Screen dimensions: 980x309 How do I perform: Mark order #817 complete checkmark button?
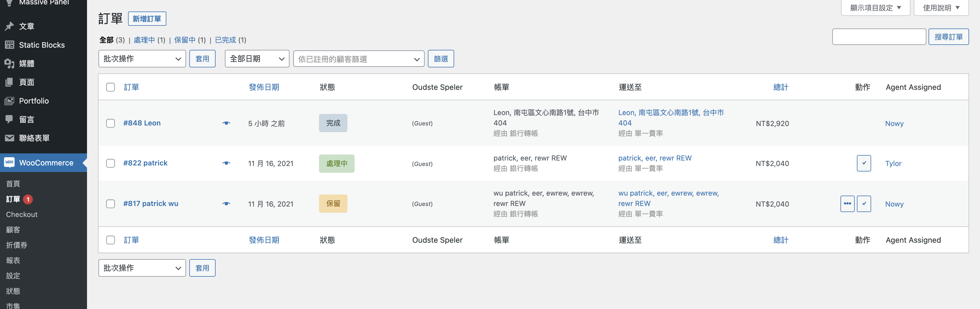(864, 204)
